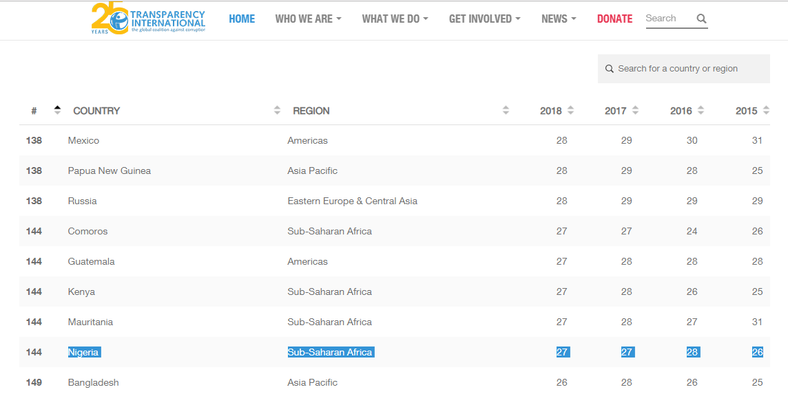Click Mexico's 2016 score of 30
788x396 pixels.
[692, 141]
